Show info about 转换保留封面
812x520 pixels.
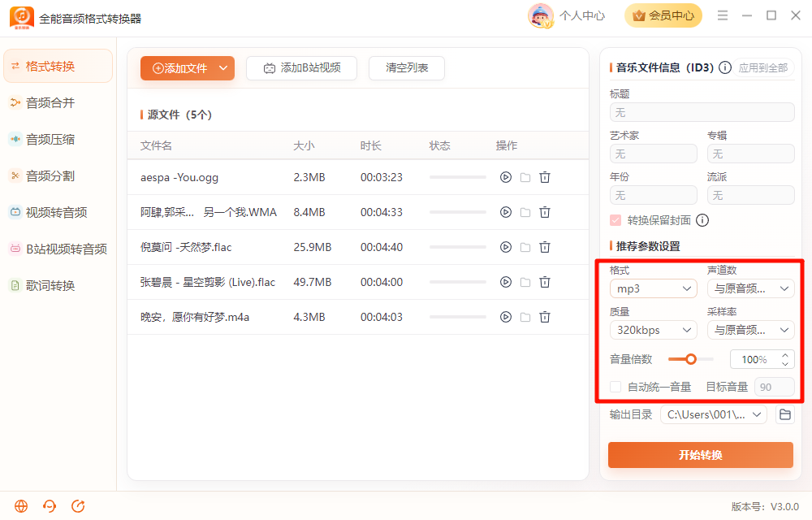(x=702, y=220)
